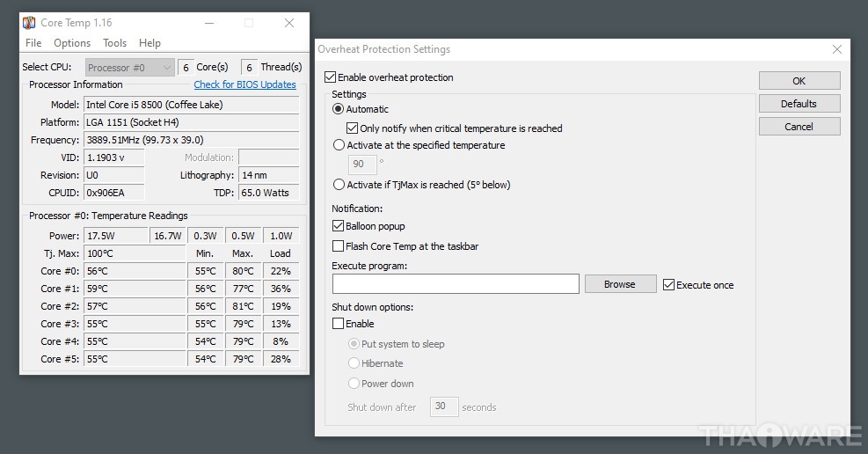Screen dimensions: 868x454
Task: Select Activate at the specified temperature
Action: pyautogui.click(x=339, y=145)
